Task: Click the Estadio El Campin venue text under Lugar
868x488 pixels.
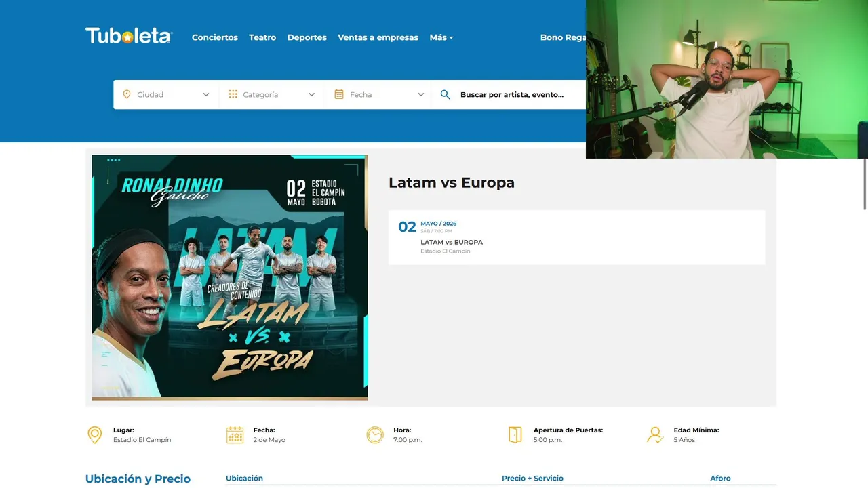Action: click(x=142, y=440)
